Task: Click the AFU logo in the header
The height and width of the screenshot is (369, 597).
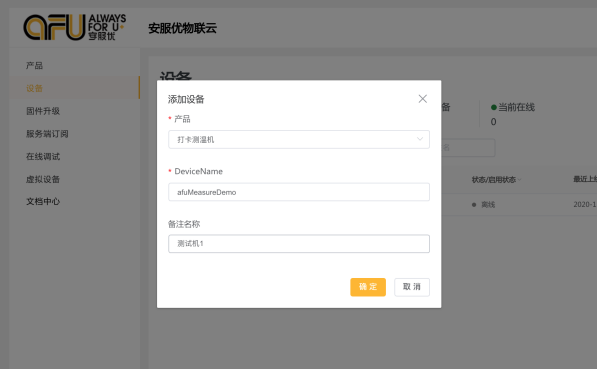Action: [75, 27]
